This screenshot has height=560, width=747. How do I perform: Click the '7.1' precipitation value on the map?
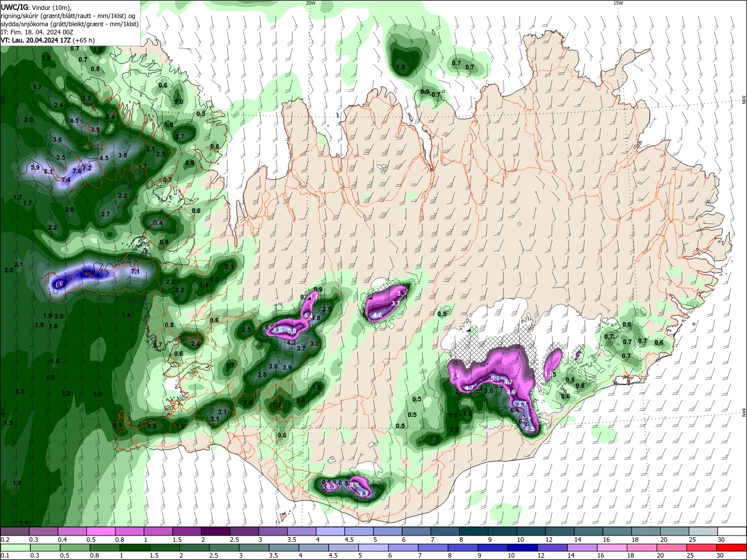click(135, 272)
